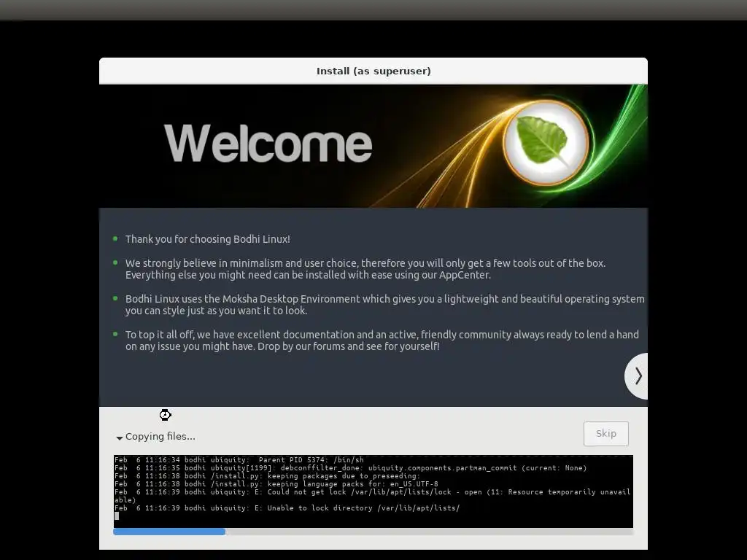Click log line 'Could not get lock /var/lib/apt/lists/lock'
Screen dimensions: 747x560
pyautogui.click(x=373, y=496)
